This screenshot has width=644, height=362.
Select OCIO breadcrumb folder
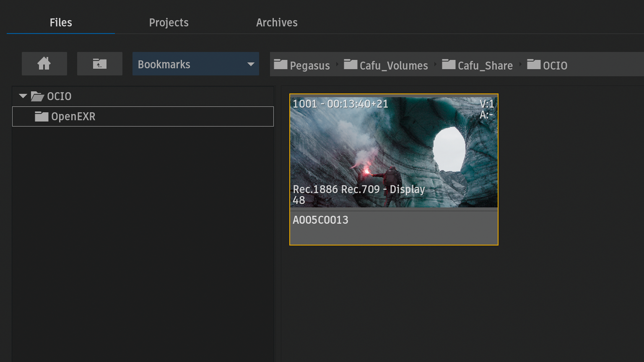pyautogui.click(x=547, y=65)
